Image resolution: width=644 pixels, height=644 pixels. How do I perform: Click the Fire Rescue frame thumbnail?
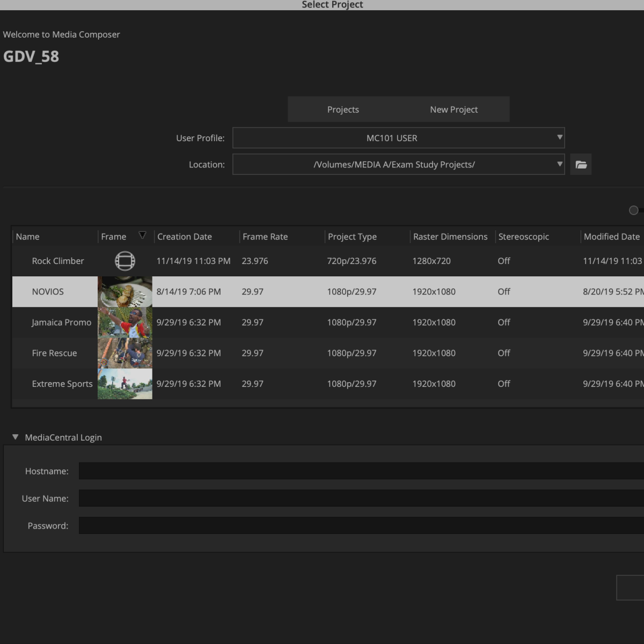(125, 353)
